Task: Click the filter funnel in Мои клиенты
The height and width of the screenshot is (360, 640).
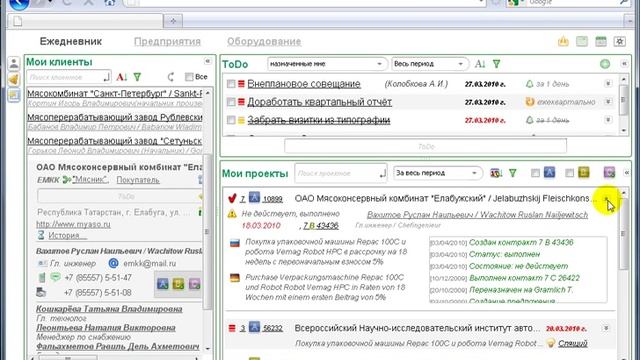Action: tap(138, 77)
